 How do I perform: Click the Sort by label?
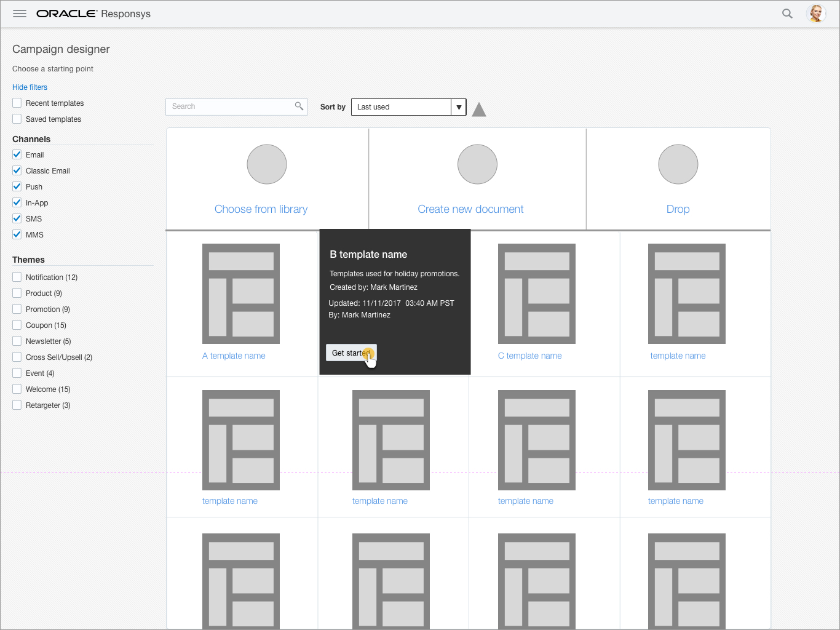pos(333,107)
